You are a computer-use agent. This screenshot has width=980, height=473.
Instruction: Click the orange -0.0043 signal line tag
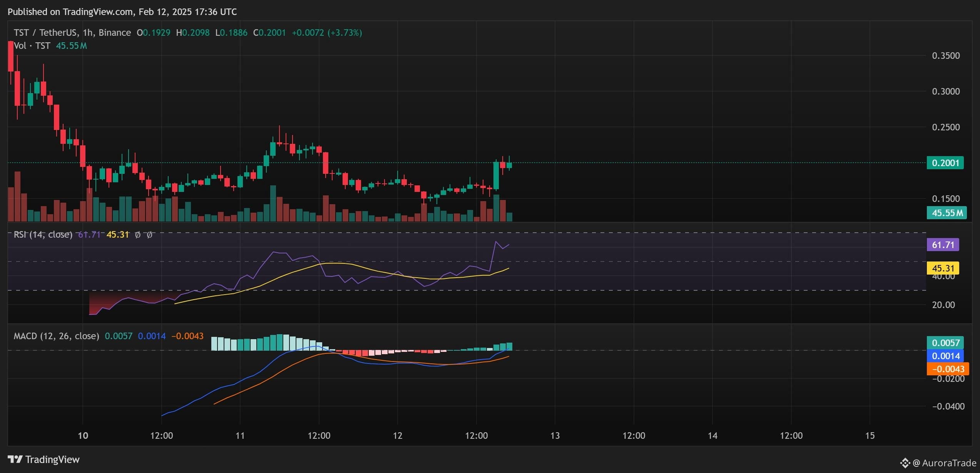[948, 369]
